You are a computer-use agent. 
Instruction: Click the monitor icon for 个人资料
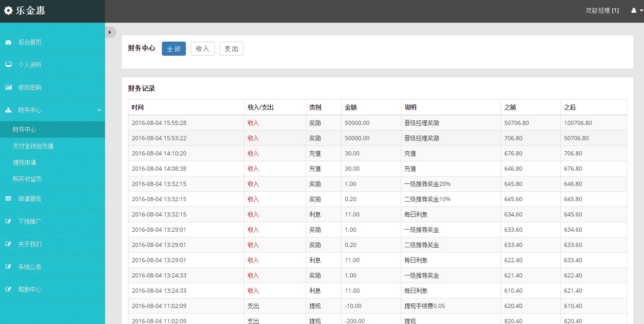click(8, 65)
